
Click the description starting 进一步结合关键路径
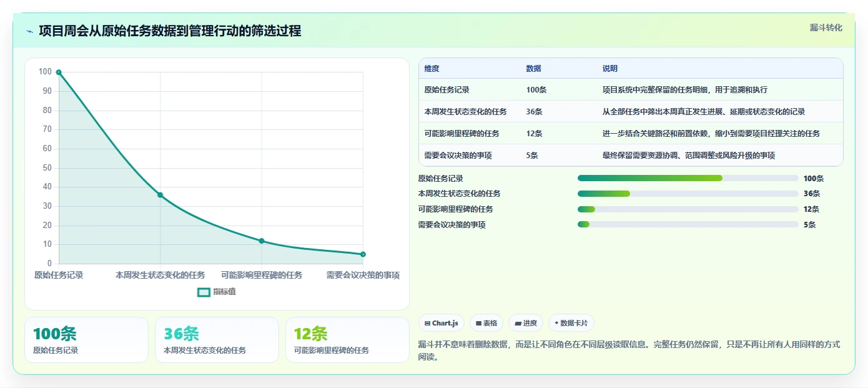click(x=711, y=134)
